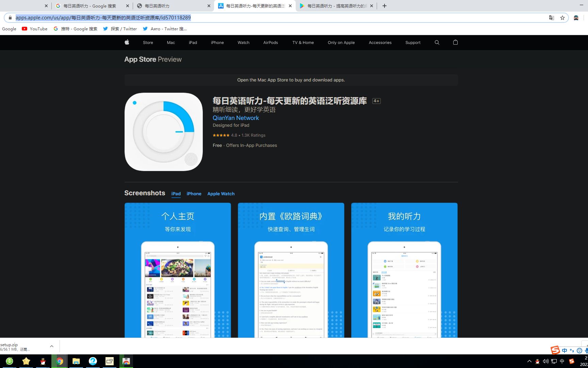Open the Google bookmark

click(x=9, y=29)
